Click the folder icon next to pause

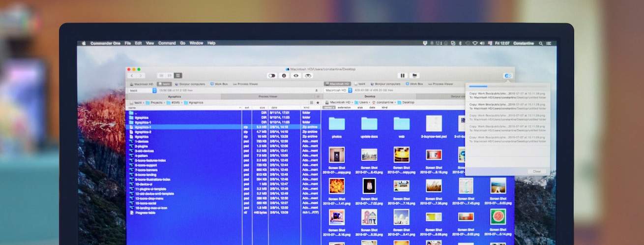[x=414, y=75]
